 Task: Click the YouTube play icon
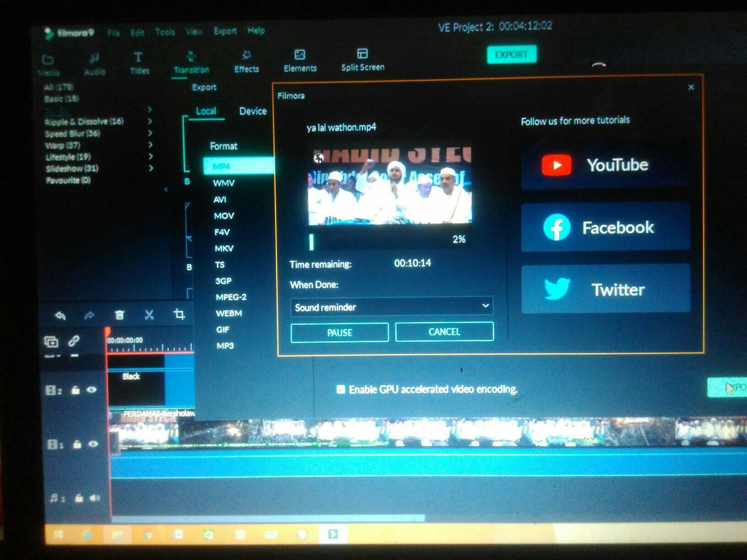(x=557, y=165)
